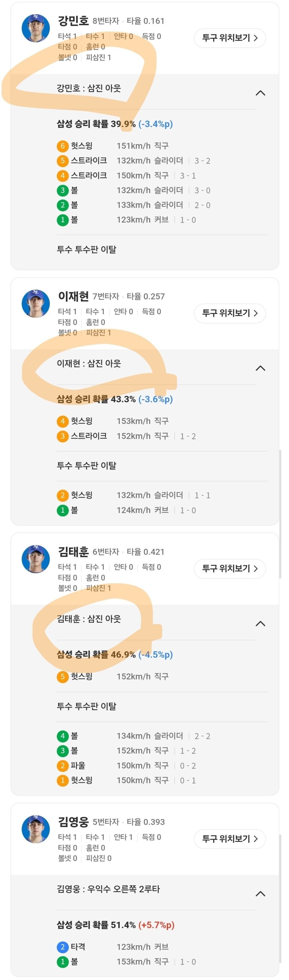The image size is (289, 980).
Task: Open 이재현 pitch location view button
Action: click(230, 313)
